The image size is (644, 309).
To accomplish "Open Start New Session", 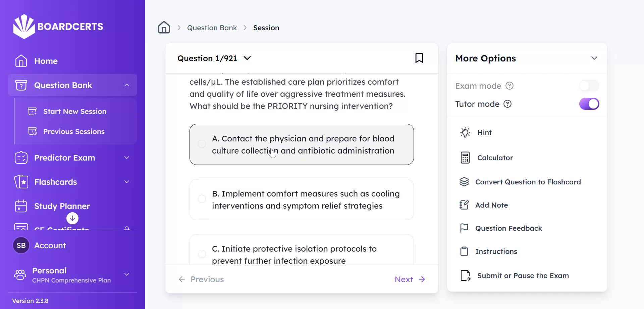I will pos(74,112).
